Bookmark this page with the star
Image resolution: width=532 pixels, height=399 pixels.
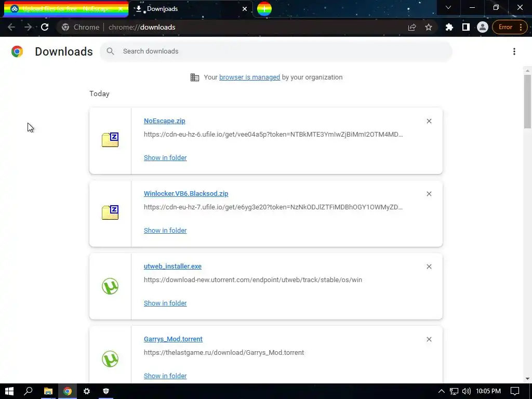click(x=429, y=27)
